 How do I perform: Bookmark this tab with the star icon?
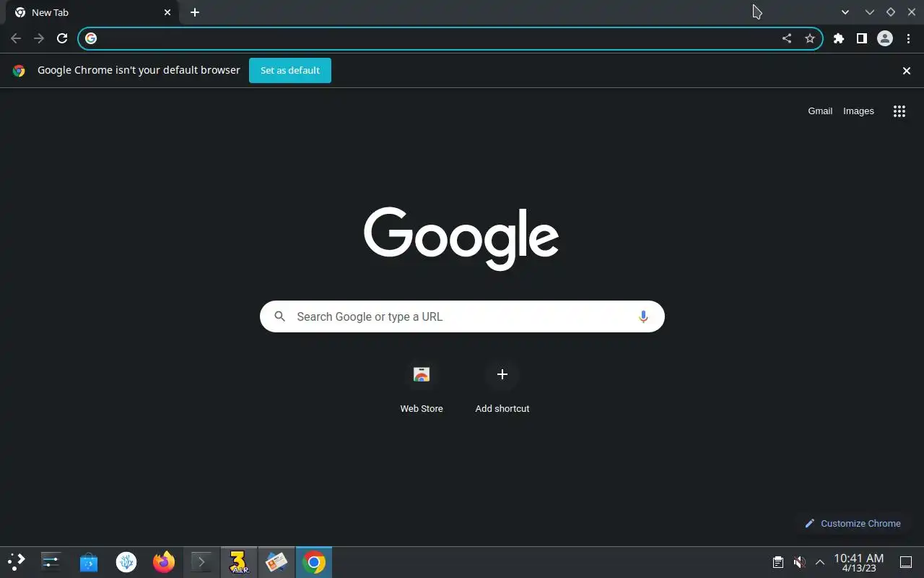coord(810,38)
